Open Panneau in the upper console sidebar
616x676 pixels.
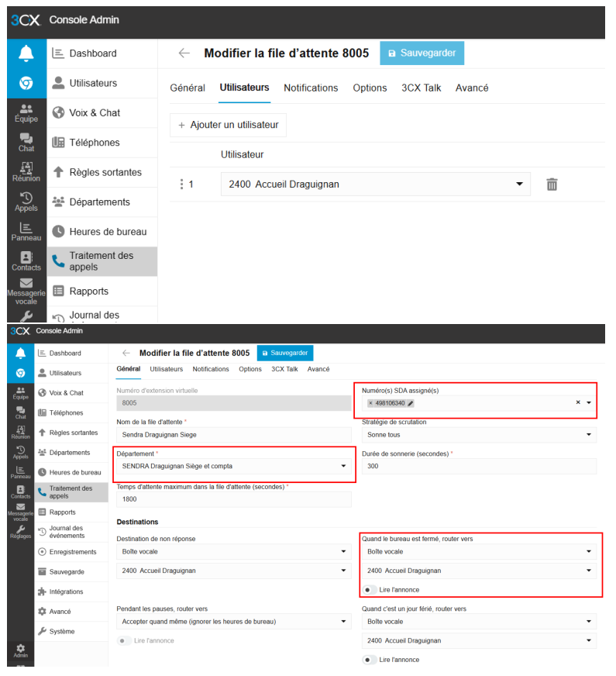26,232
